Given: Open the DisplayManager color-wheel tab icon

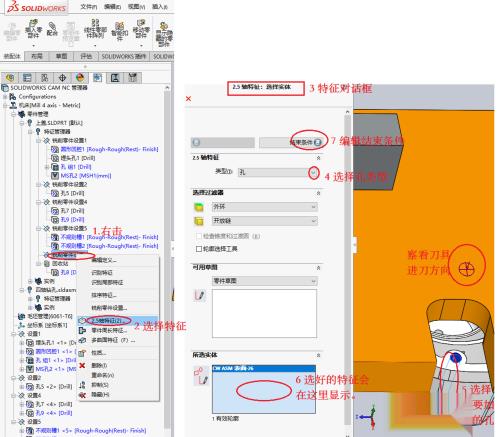Looking at the screenshot, I should pyautogui.click(x=80, y=77).
